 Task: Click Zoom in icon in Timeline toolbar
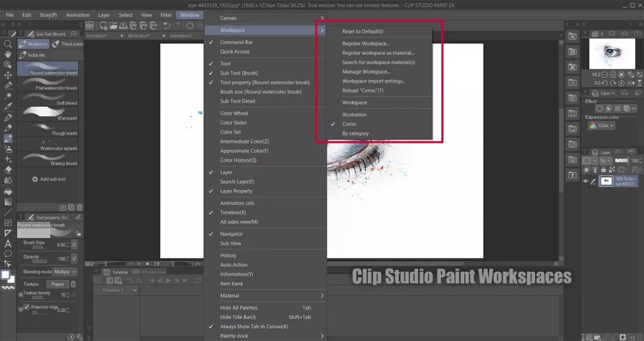coord(139,280)
